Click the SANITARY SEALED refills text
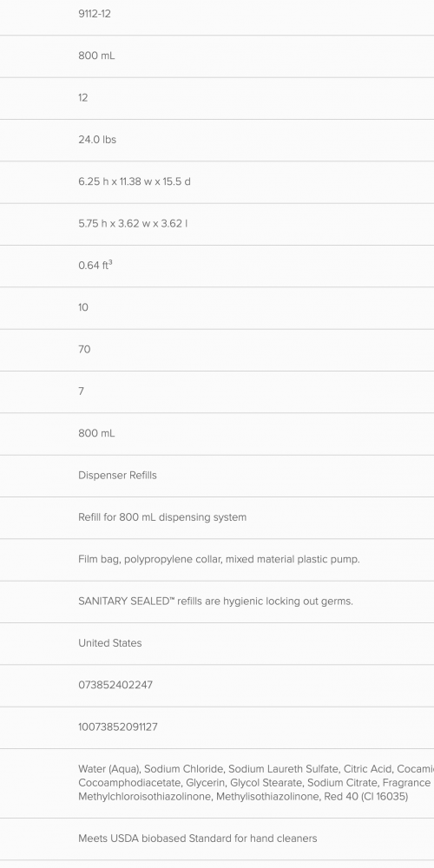The width and height of the screenshot is (434, 868). (x=215, y=602)
